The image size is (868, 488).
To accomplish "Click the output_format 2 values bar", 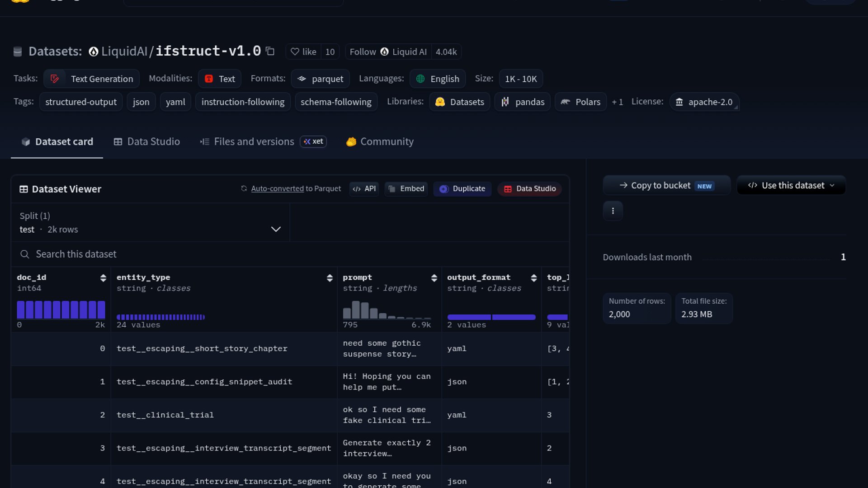I will tap(491, 317).
